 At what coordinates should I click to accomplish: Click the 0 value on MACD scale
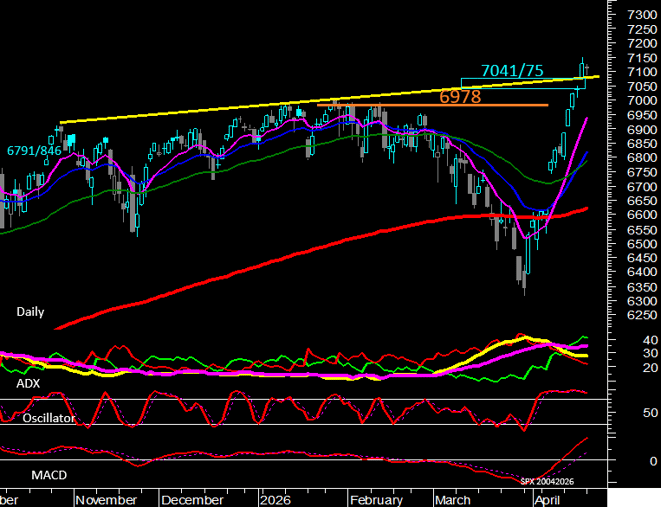click(649, 461)
